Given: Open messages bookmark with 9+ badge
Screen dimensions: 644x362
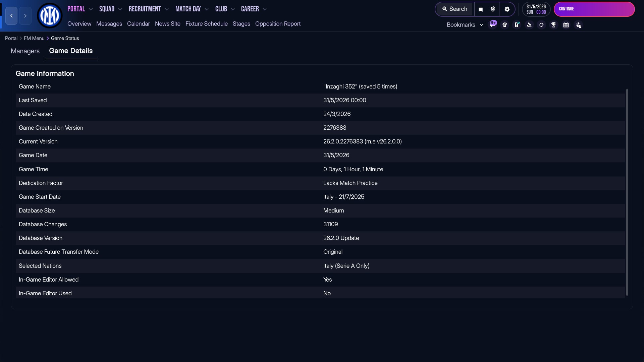Looking at the screenshot, I should coord(493,24).
